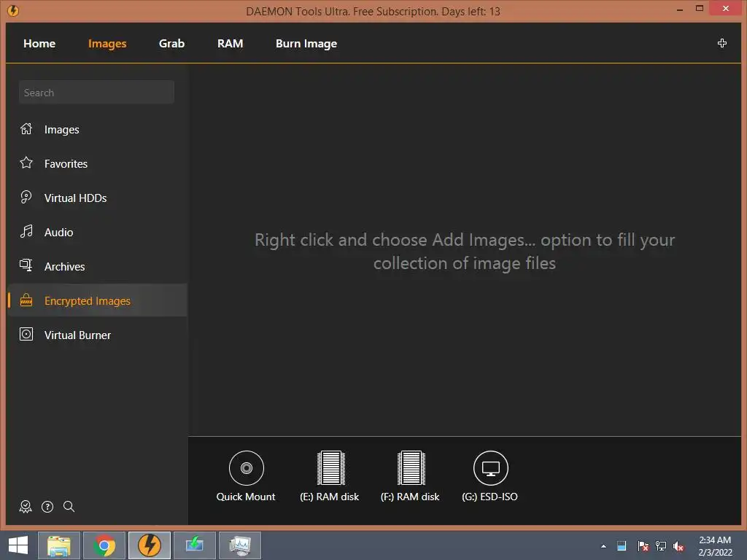Click the network tray icon

click(x=661, y=546)
